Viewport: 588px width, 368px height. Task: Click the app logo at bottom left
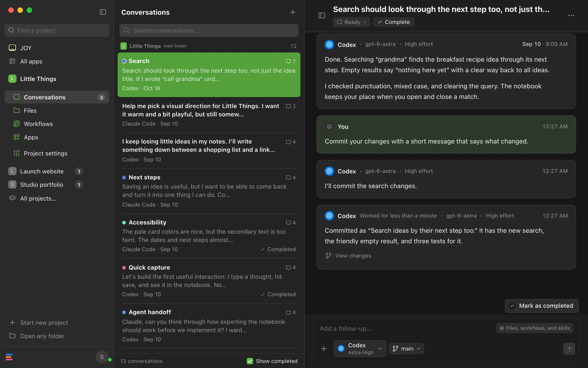(9, 357)
